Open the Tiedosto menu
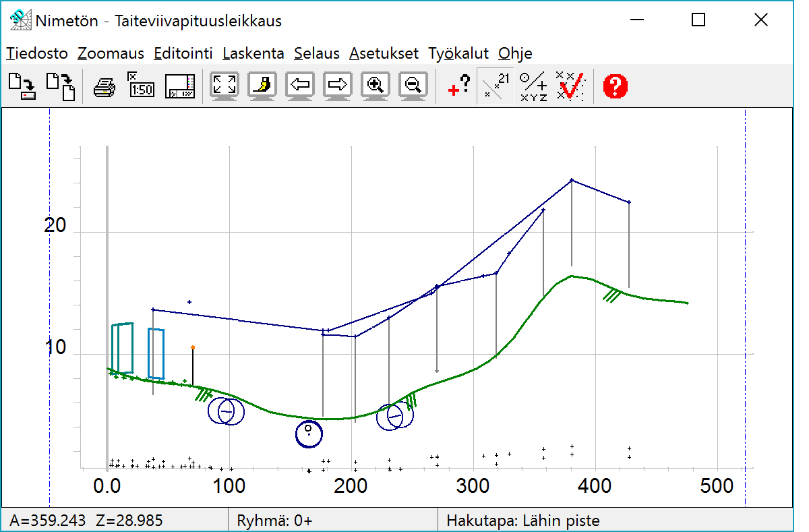Screen dimensions: 809x532 (x=37, y=54)
